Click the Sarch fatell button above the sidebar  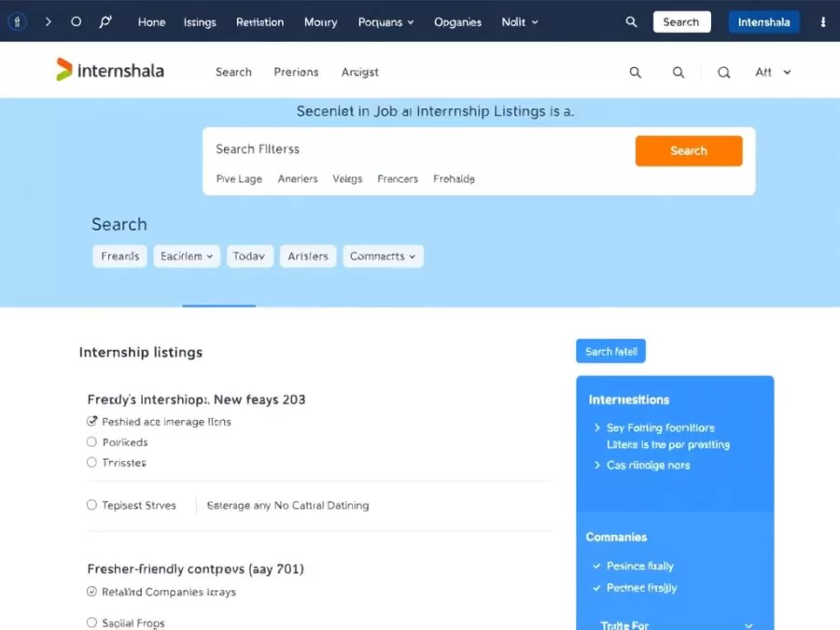[610, 351]
